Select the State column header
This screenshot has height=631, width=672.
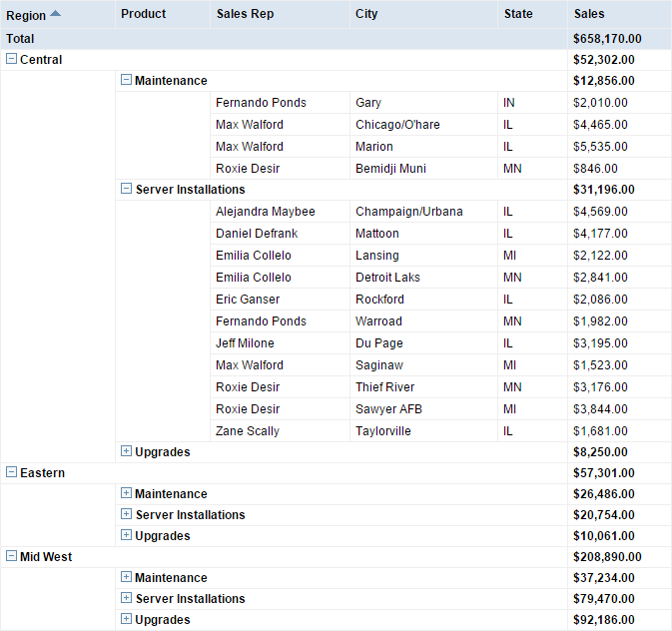pyautogui.click(x=518, y=14)
